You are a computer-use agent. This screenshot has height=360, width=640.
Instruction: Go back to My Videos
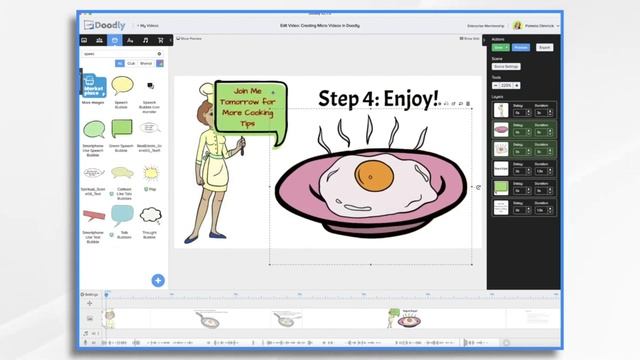point(148,26)
